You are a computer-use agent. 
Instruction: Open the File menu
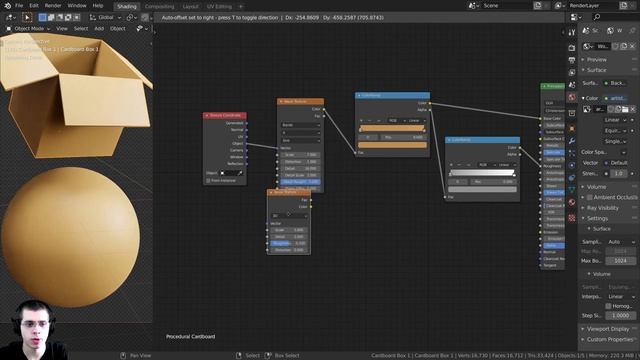pyautogui.click(x=19, y=6)
